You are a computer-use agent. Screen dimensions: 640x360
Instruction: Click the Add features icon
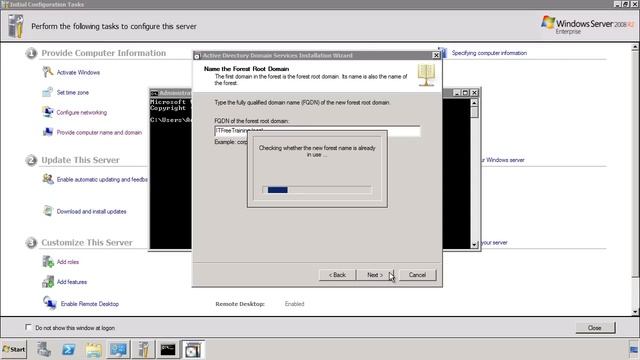tap(48, 282)
